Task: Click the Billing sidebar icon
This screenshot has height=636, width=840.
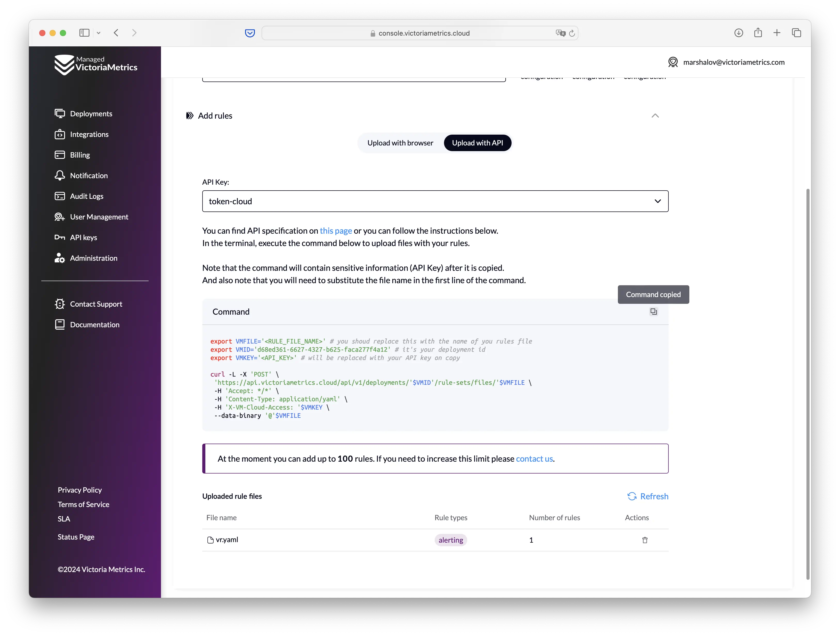Action: pyautogui.click(x=60, y=154)
